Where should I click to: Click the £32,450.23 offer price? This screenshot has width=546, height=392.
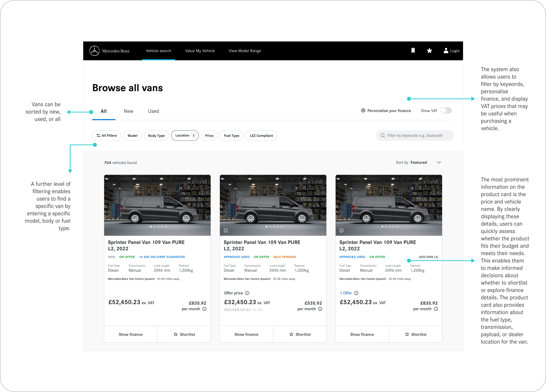point(240,302)
